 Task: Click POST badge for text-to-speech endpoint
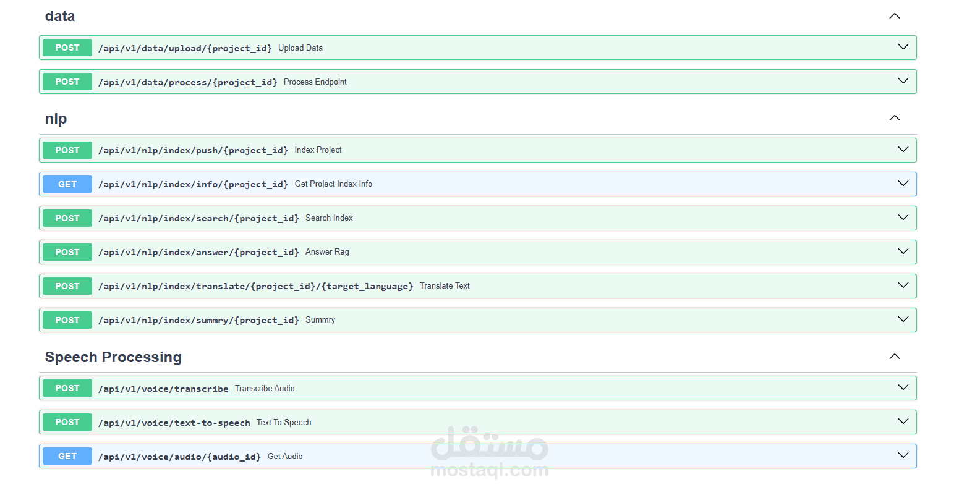point(67,422)
